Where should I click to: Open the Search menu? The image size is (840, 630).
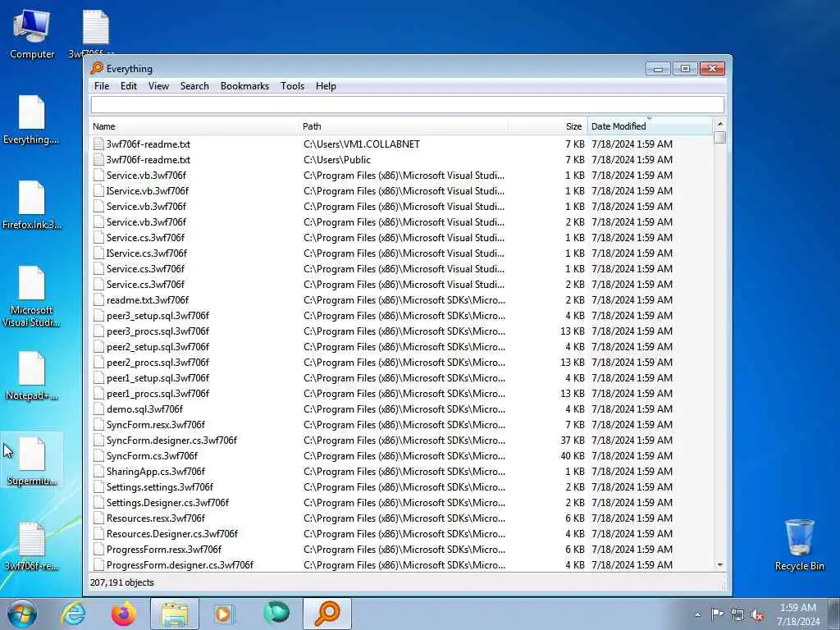click(x=194, y=85)
